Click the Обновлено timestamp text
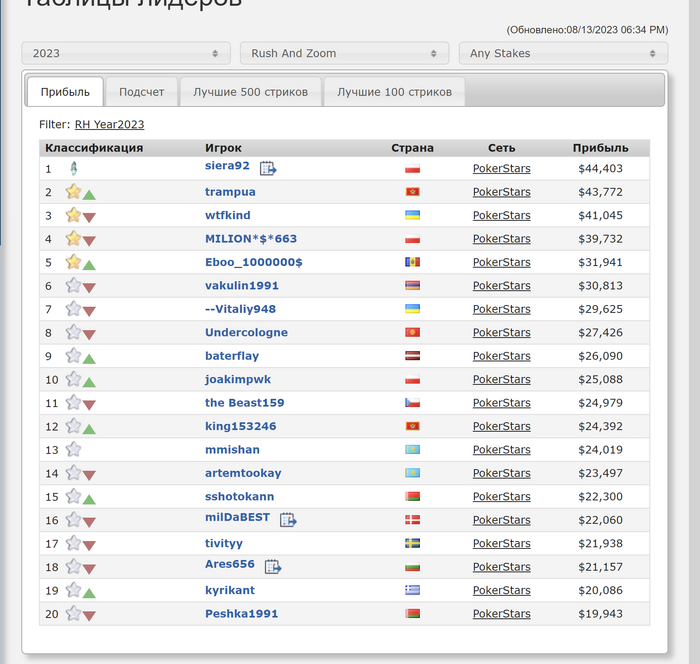Screen dimensions: 700x664 (x=588, y=30)
